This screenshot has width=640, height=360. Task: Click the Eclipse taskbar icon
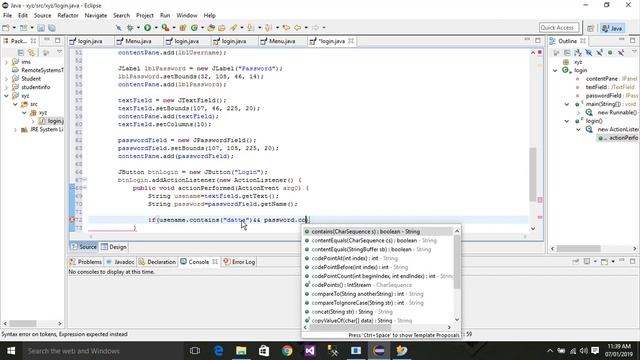click(379, 351)
